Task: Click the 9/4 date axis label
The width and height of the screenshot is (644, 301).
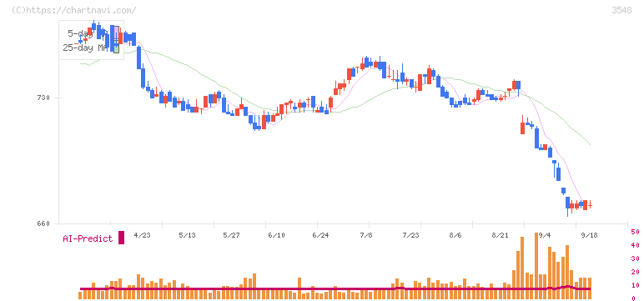Action: click(544, 235)
